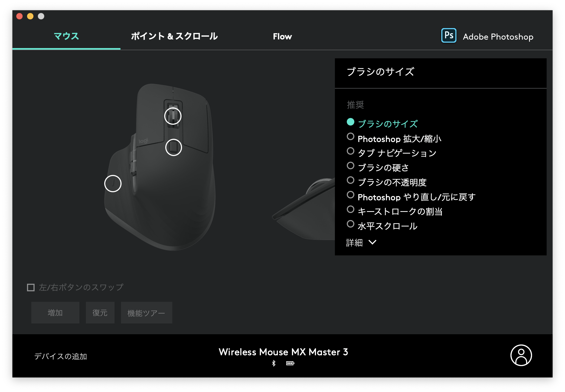Click the 機能ツアー button
This screenshot has height=392, width=565.
[146, 313]
